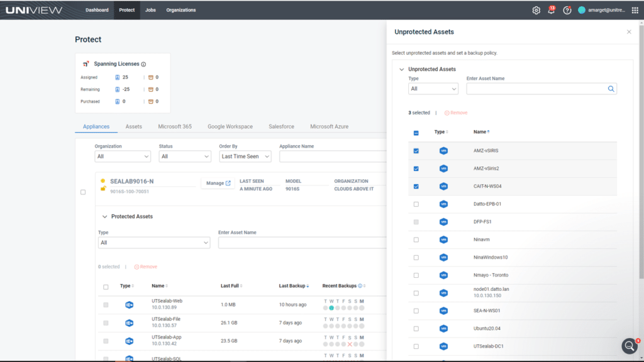644x362 pixels.
Task: Click Remove under Protected Assets
Action: coord(146,266)
